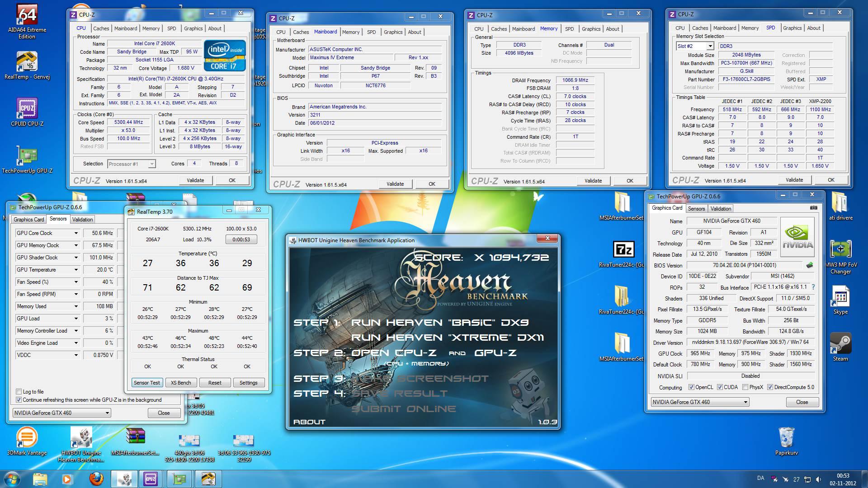Switch to Caches tab in CPU-Z CPU window
The image size is (868, 488).
click(101, 28)
